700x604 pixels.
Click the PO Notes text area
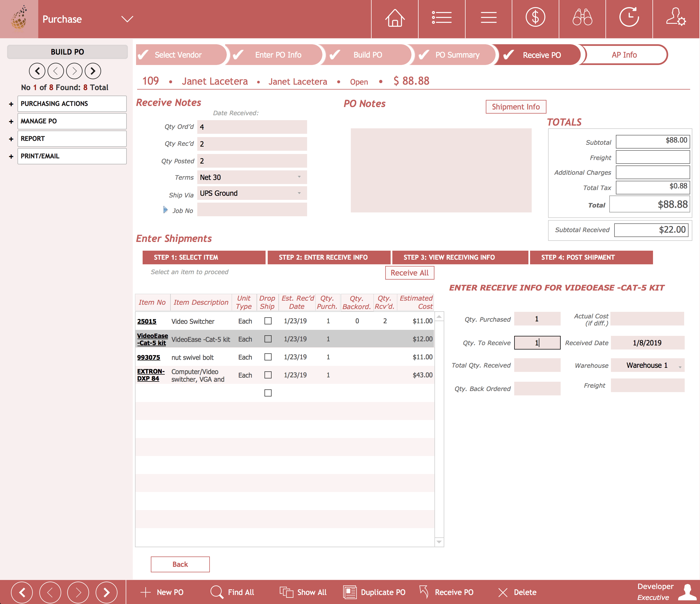point(441,170)
